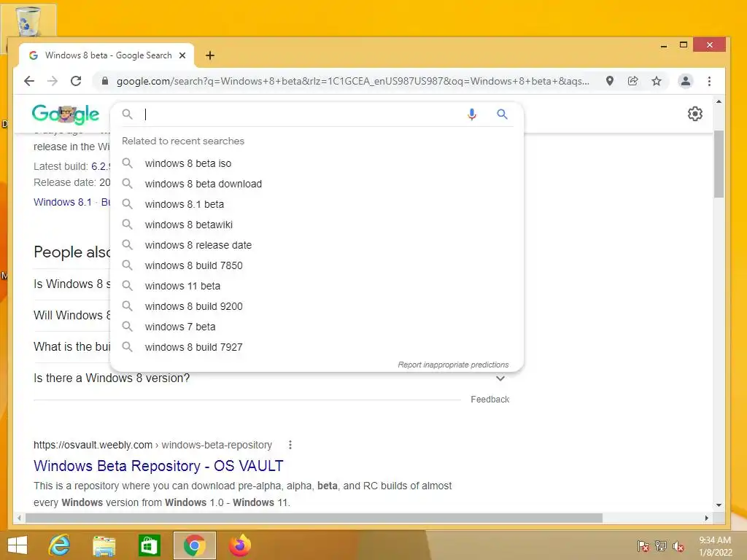The image size is (747, 560).
Task: Expand 'Is there a Windows 8 version?' chevron
Action: [500, 378]
